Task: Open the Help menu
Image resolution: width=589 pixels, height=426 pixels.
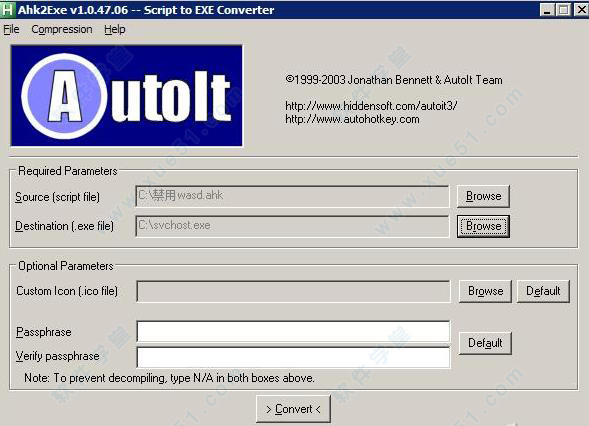Action: tap(115, 29)
